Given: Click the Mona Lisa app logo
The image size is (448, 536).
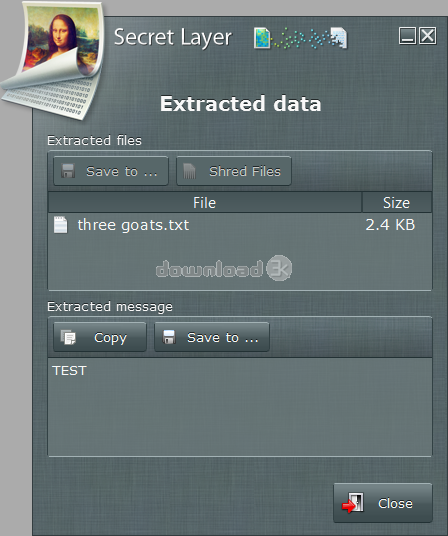Looking at the screenshot, I should point(55,61).
